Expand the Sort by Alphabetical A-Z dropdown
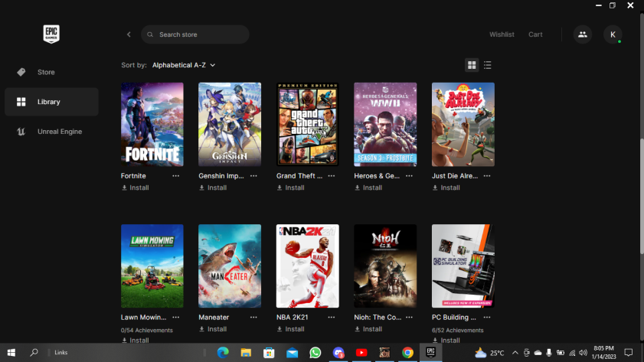This screenshot has height=362, width=644. pos(184,65)
